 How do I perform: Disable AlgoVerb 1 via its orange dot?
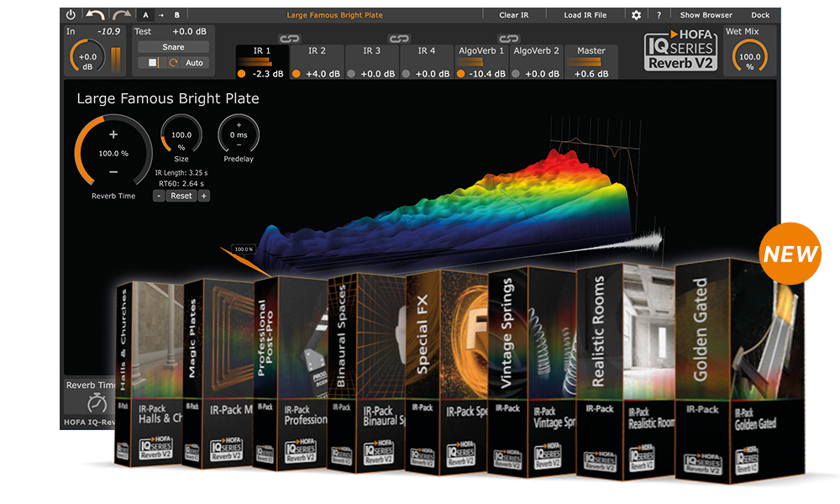[x=461, y=74]
